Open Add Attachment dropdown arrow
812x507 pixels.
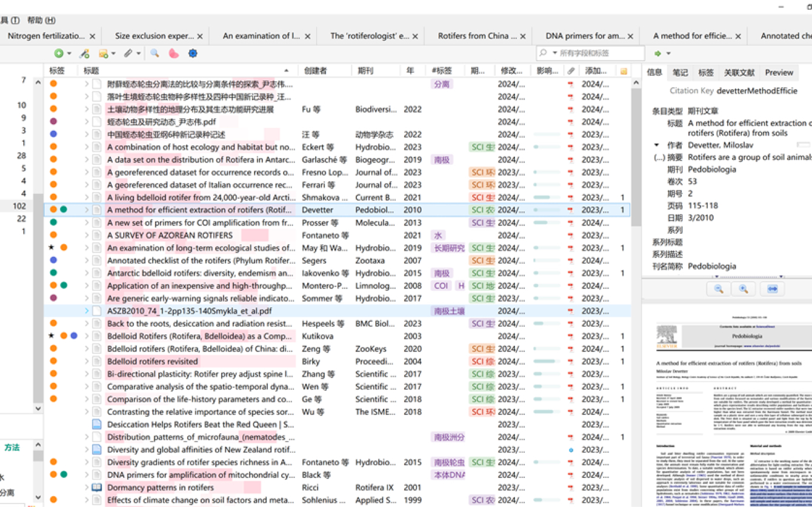tap(138, 54)
